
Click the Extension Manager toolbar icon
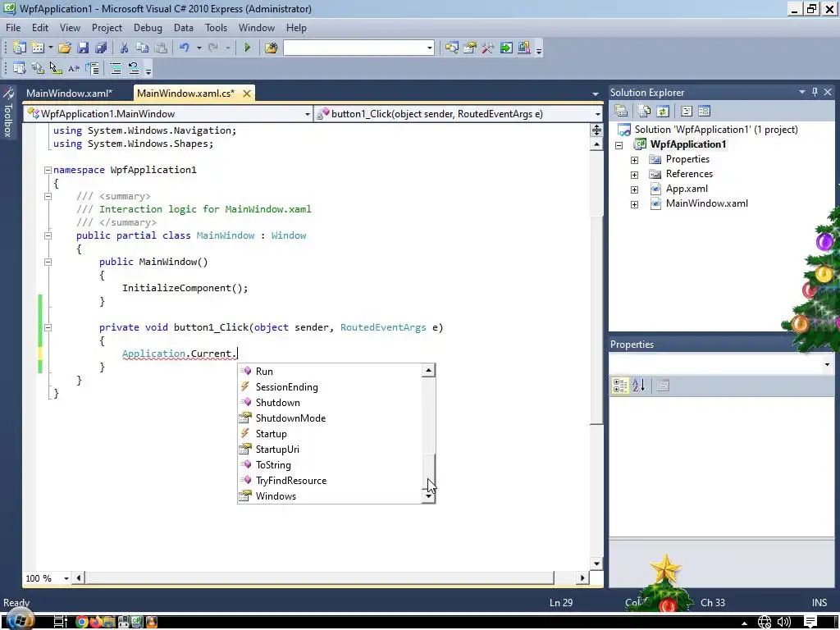pos(524,48)
